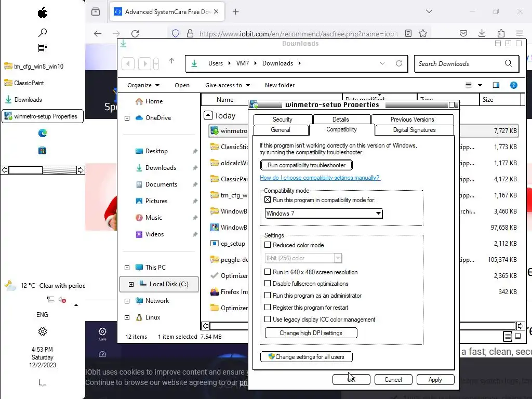Switch to the Details tab
This screenshot has width=532, height=399.
coord(341,119)
